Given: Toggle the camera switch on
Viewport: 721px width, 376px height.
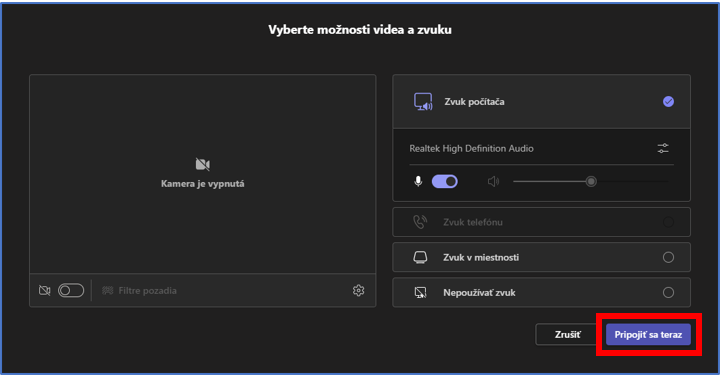Looking at the screenshot, I should coord(71,291).
